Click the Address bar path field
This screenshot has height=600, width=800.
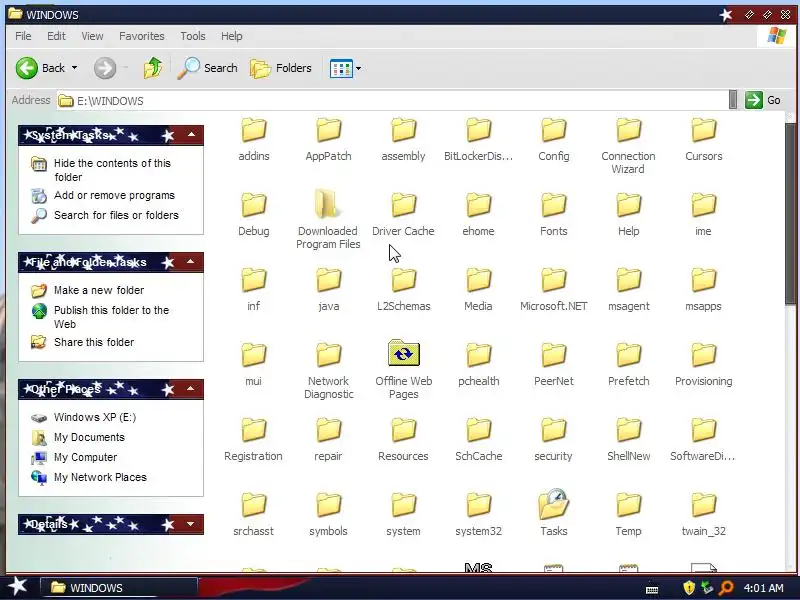393,101
